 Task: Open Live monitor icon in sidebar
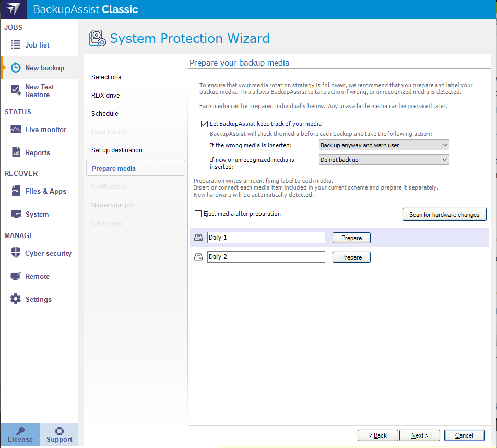click(16, 129)
